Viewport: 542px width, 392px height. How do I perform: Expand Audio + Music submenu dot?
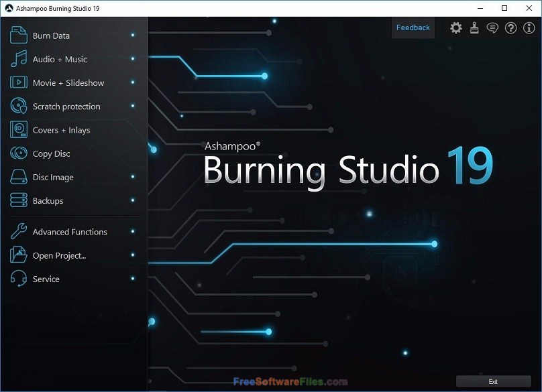point(133,58)
